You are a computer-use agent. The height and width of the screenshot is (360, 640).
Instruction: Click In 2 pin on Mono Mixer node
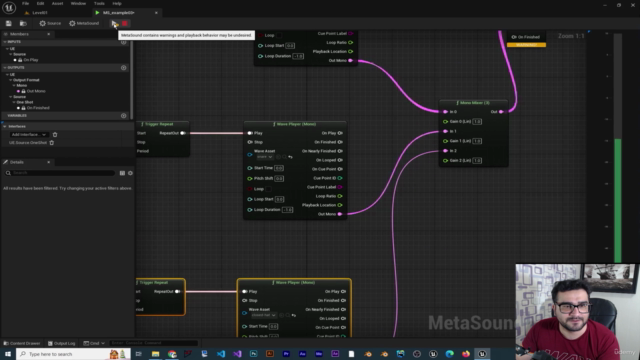(445, 151)
